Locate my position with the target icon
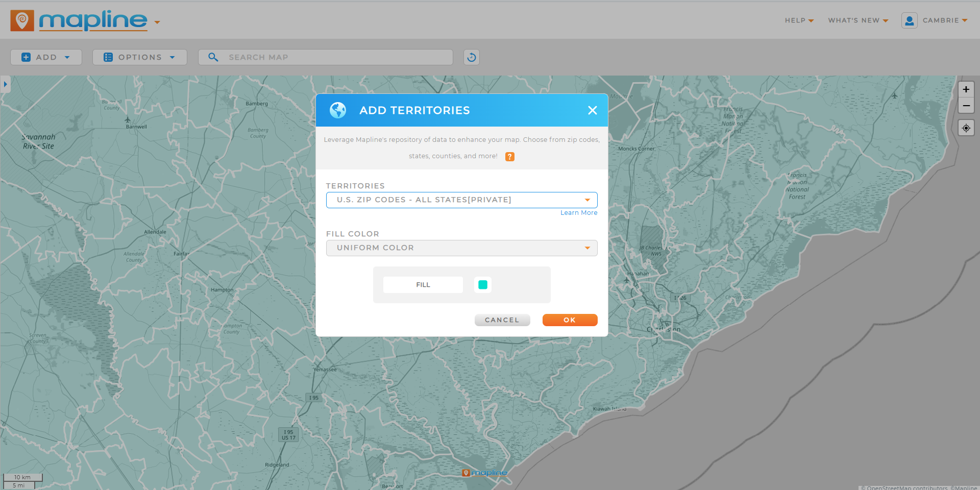The width and height of the screenshot is (980, 490). tap(966, 128)
